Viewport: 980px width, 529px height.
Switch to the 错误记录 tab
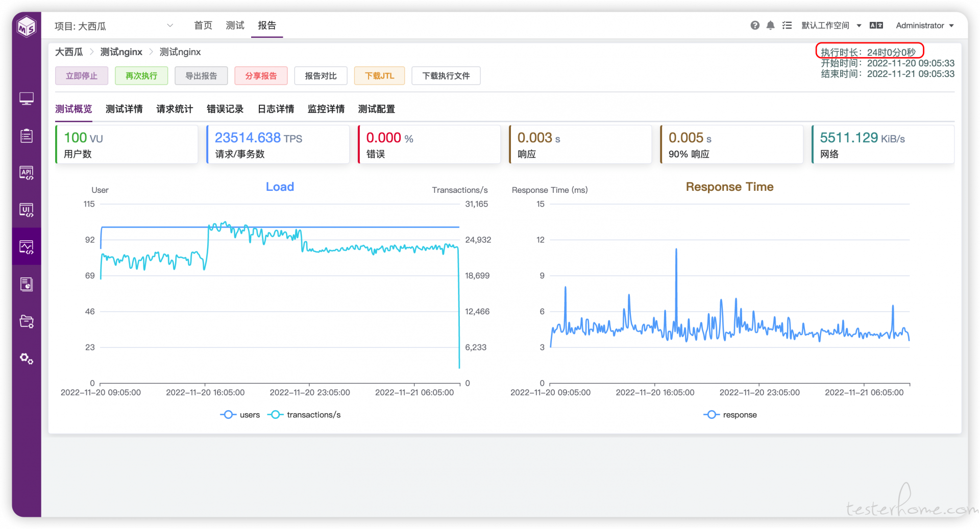coord(225,109)
